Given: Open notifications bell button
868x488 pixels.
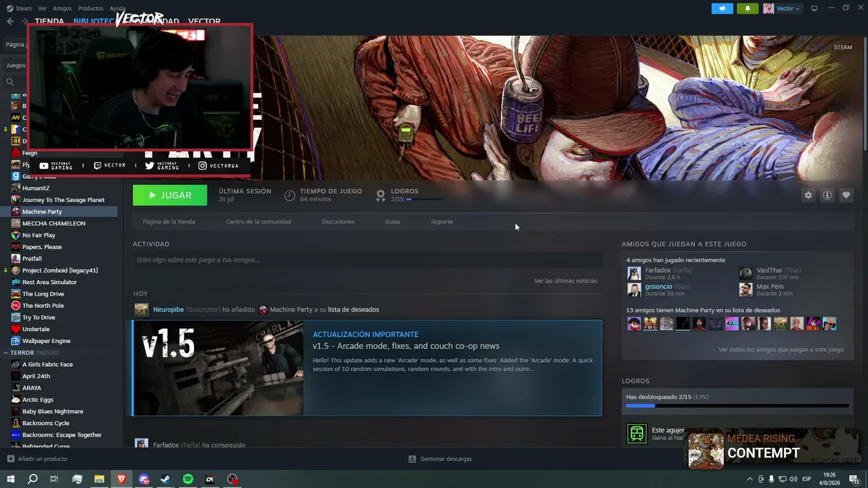Looking at the screenshot, I should pos(748,8).
